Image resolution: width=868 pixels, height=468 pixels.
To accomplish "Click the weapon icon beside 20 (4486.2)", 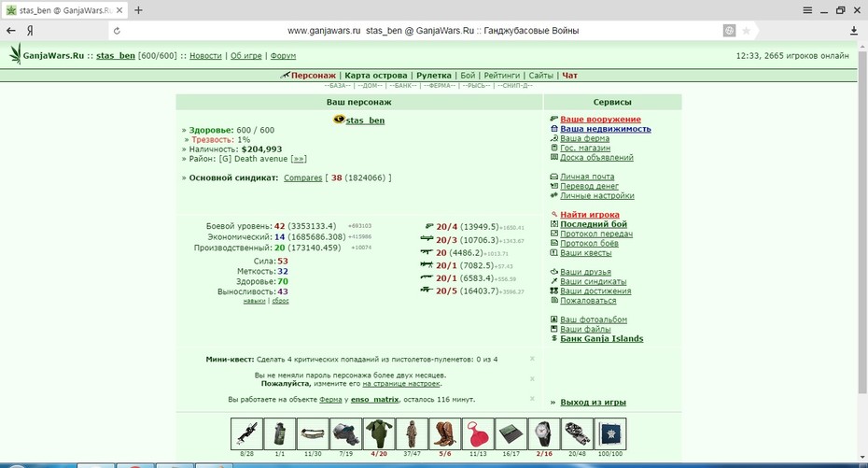I will (427, 252).
